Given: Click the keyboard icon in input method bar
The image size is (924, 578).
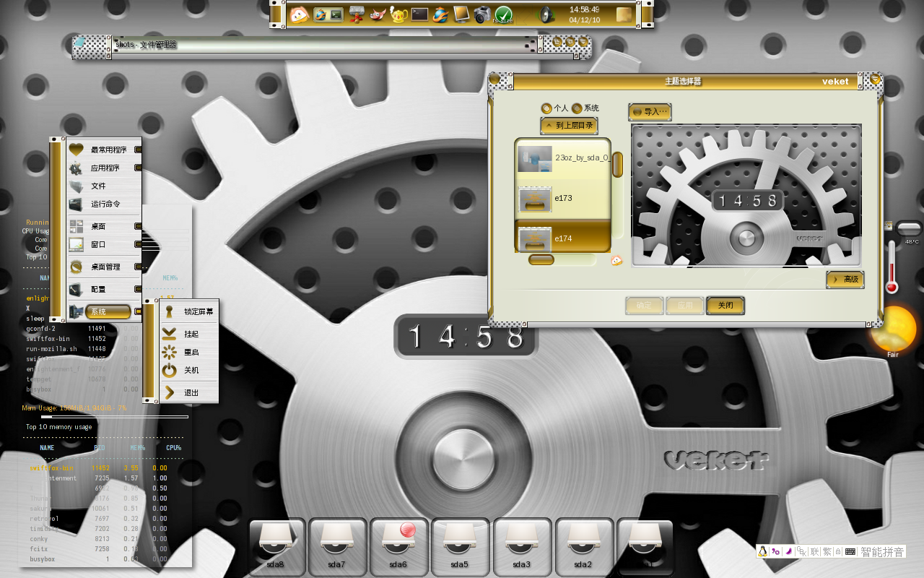Looking at the screenshot, I should [x=850, y=551].
